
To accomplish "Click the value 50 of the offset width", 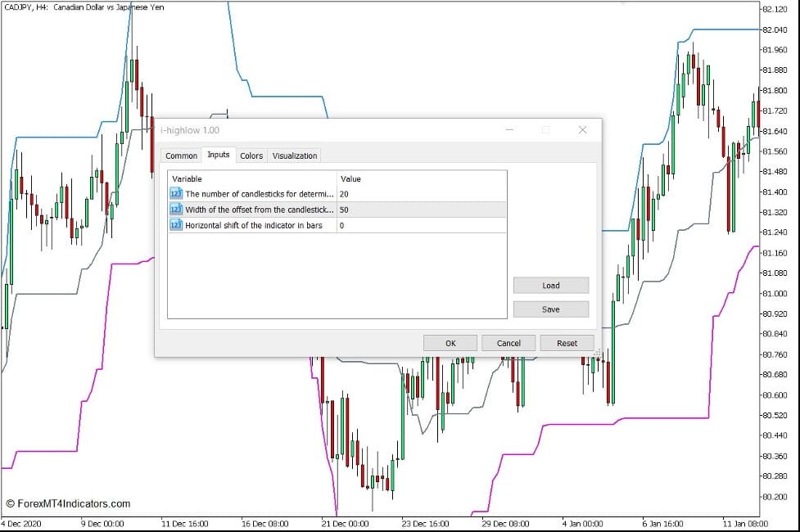I will 346,210.
